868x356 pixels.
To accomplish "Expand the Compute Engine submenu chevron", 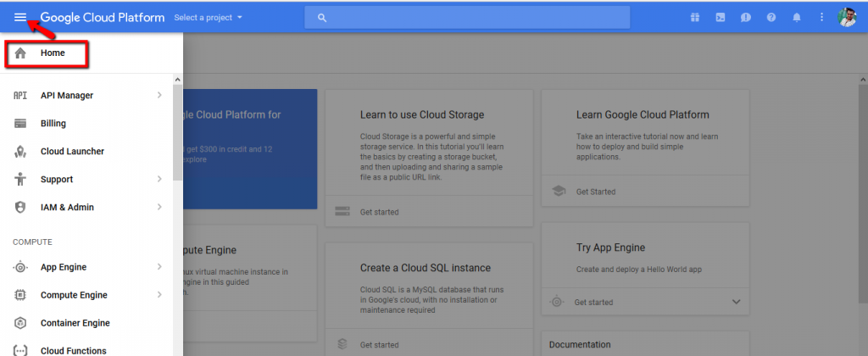I will click(159, 295).
